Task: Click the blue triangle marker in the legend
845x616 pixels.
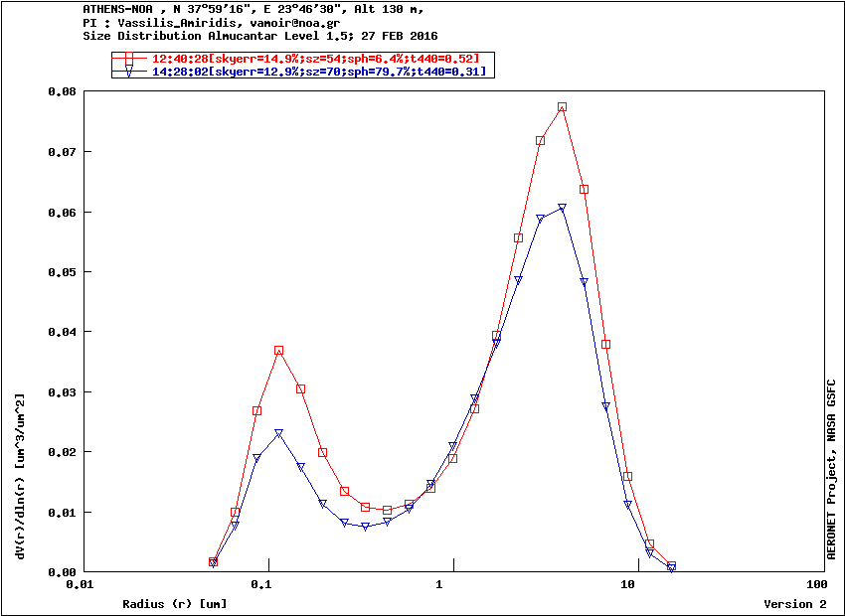Action: click(129, 73)
